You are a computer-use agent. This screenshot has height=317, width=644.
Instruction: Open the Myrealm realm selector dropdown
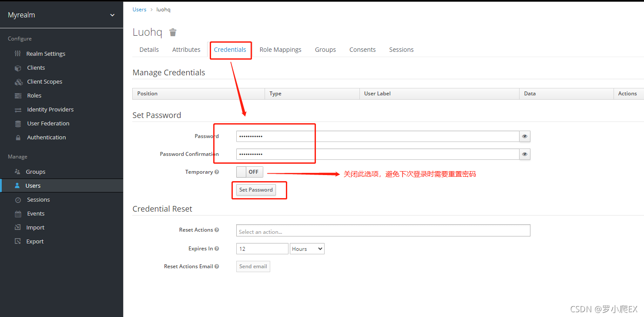click(61, 15)
